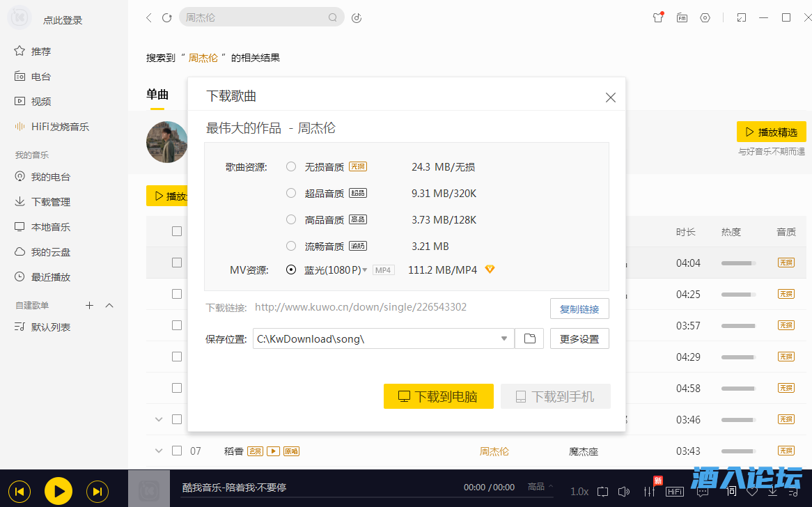Image resolution: width=812 pixels, height=507 pixels.
Task: Click the refresh icon next to search box
Action: (x=167, y=18)
